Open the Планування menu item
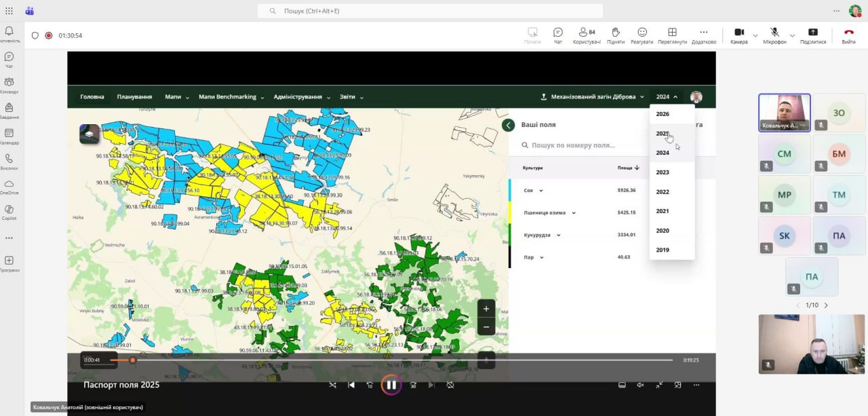The height and width of the screenshot is (416, 868). (x=134, y=97)
